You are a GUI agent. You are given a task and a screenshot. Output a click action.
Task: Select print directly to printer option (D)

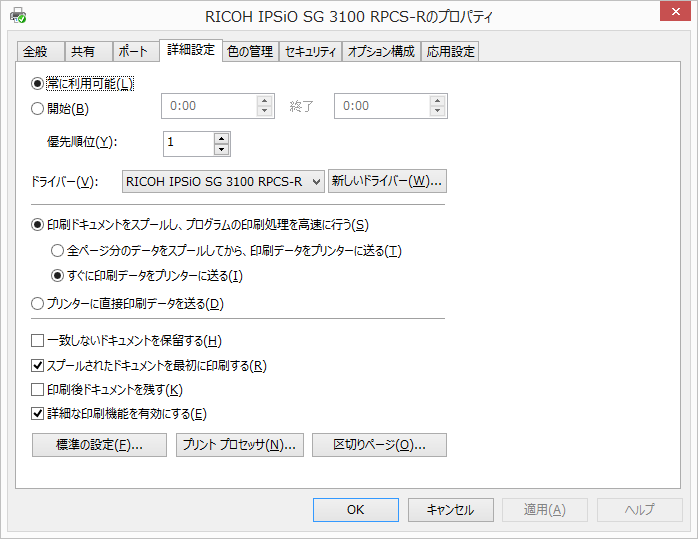pyautogui.click(x=37, y=304)
